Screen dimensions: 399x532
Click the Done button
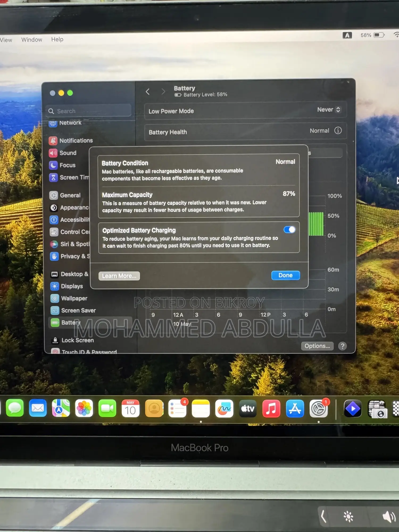(x=285, y=275)
